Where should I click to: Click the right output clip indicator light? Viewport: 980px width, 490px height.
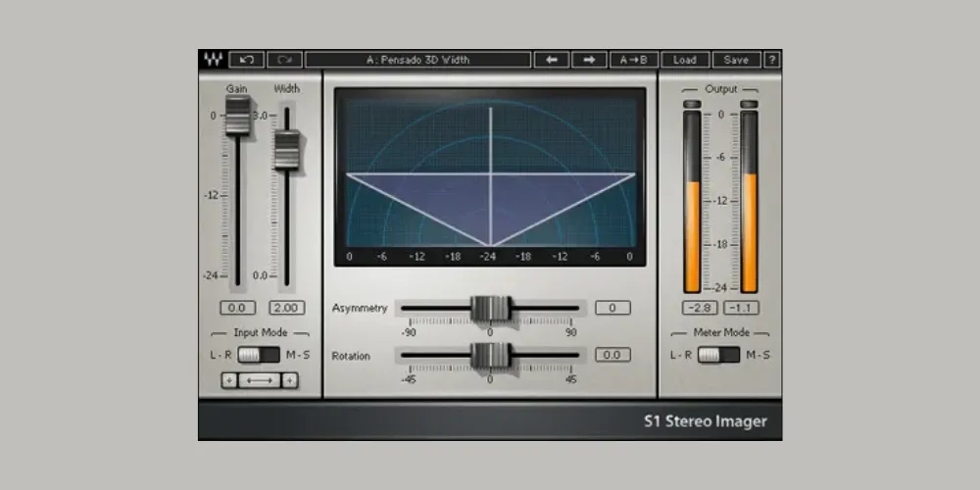click(749, 105)
